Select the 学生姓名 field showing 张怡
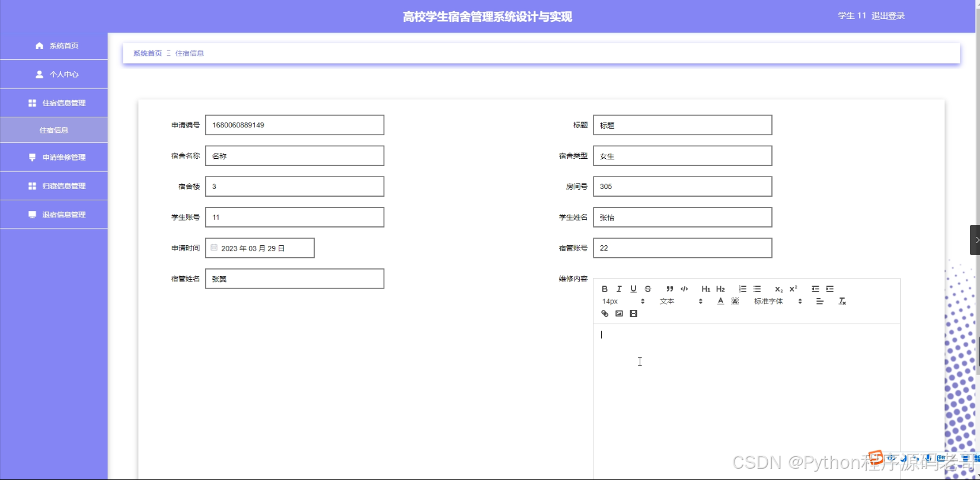The width and height of the screenshot is (980, 480). pos(682,217)
